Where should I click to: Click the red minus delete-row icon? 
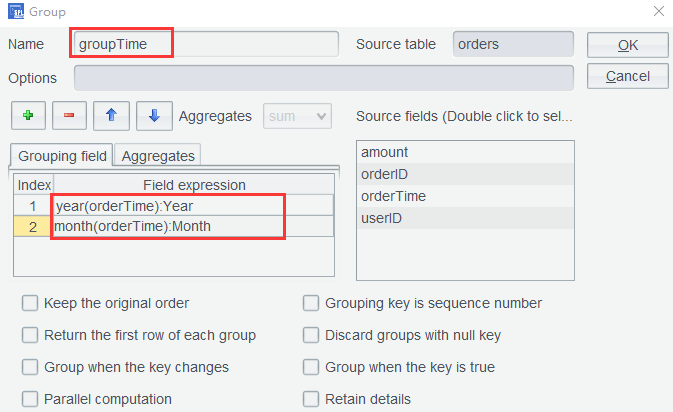point(69,116)
